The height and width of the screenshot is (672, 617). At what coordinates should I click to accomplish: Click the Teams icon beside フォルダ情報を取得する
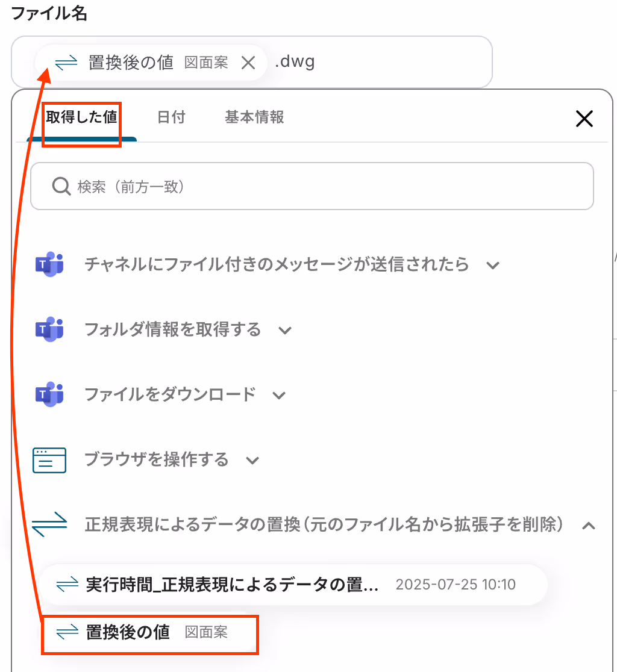point(49,329)
